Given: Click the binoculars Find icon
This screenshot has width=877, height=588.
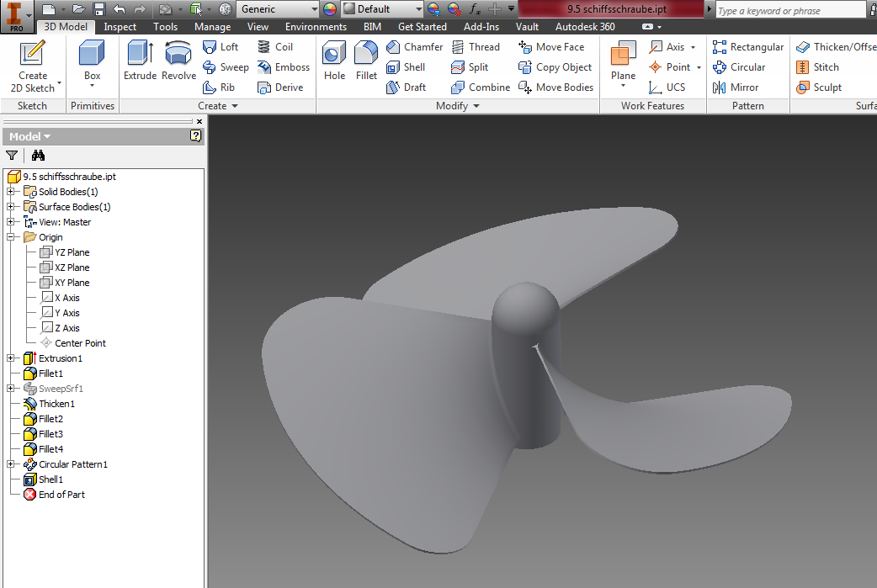Looking at the screenshot, I should coord(38,156).
